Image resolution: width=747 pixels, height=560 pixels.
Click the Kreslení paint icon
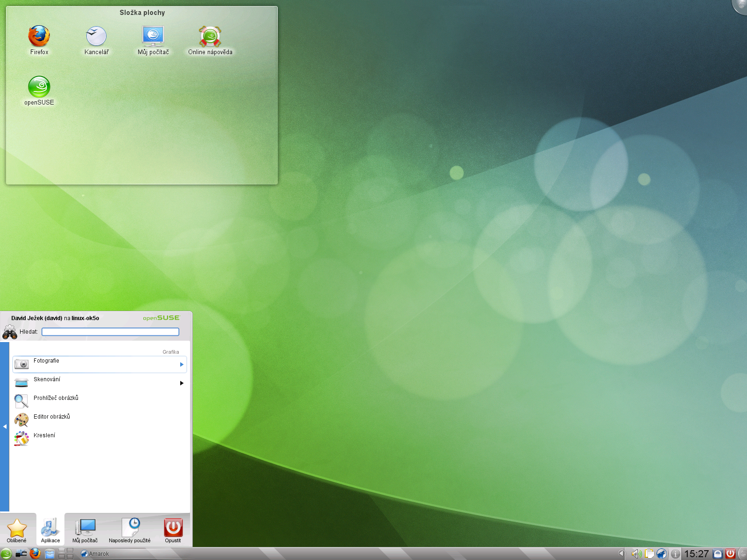point(21,439)
